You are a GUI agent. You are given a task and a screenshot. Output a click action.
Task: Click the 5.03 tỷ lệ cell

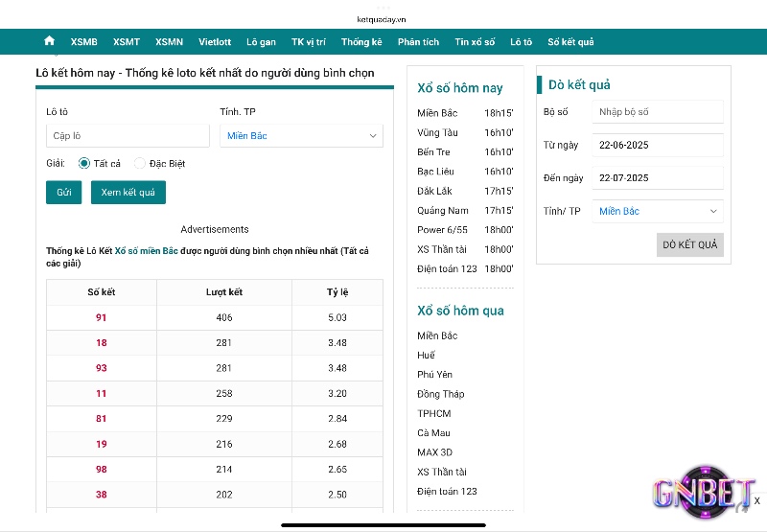337,318
